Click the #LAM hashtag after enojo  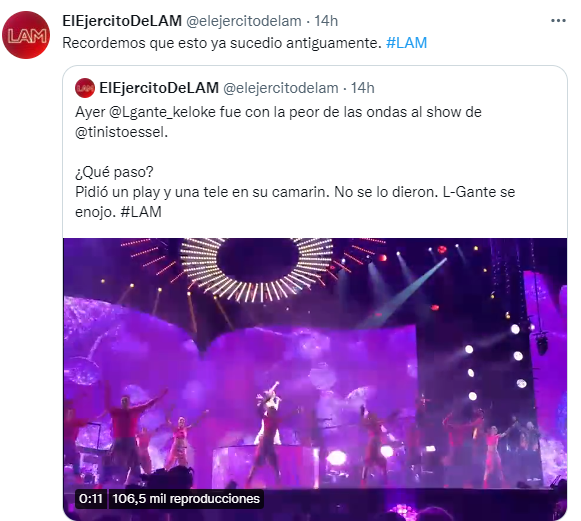(141, 212)
